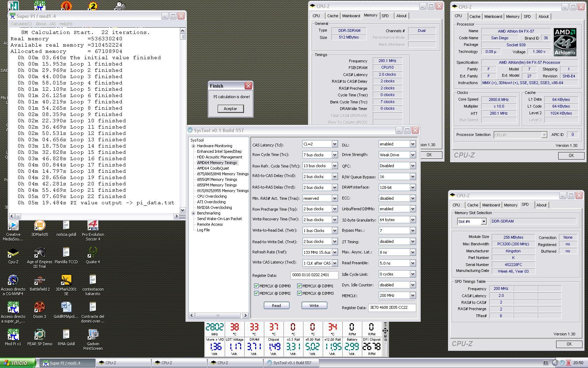Screen dimensions: 588x368
Task: Switch to the Mainboard tab in CPU-Z Memory window
Action: [351, 16]
